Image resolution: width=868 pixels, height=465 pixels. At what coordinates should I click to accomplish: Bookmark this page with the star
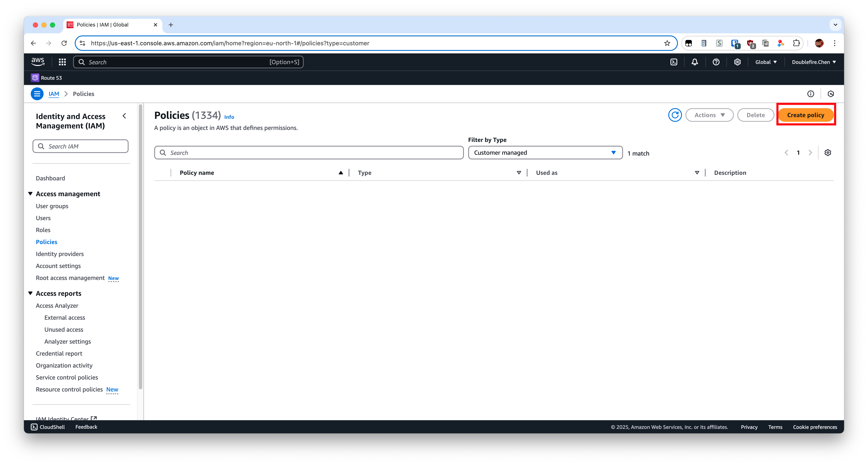tap(667, 43)
